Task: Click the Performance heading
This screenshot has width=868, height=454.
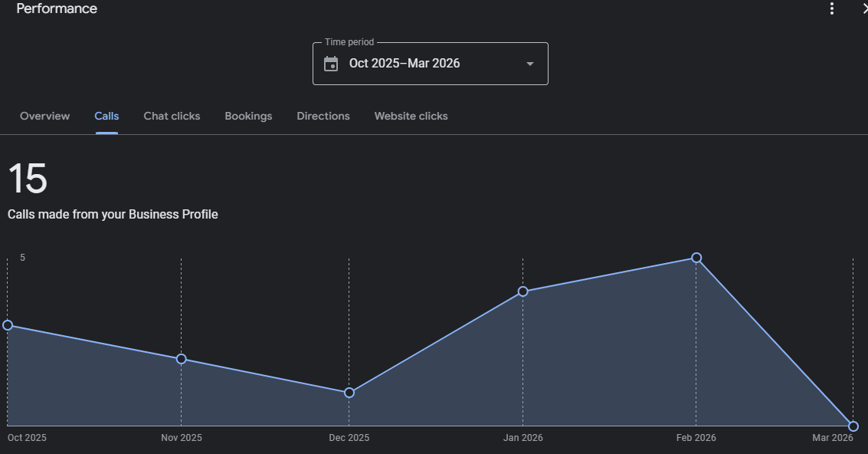Action: pyautogui.click(x=57, y=9)
